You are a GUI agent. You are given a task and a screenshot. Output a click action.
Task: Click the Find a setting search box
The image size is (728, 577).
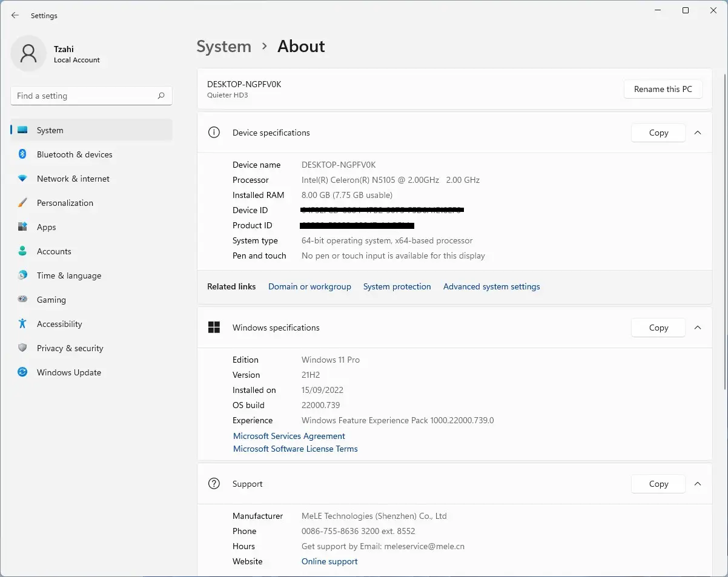(91, 96)
